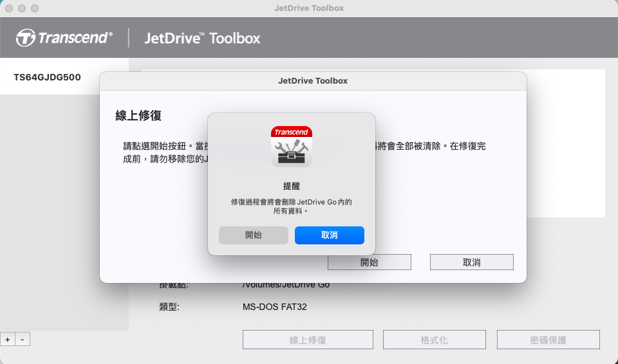This screenshot has width=618, height=364.
Task: Select TS64GJDG500 drive in sidebar
Action: [64, 77]
